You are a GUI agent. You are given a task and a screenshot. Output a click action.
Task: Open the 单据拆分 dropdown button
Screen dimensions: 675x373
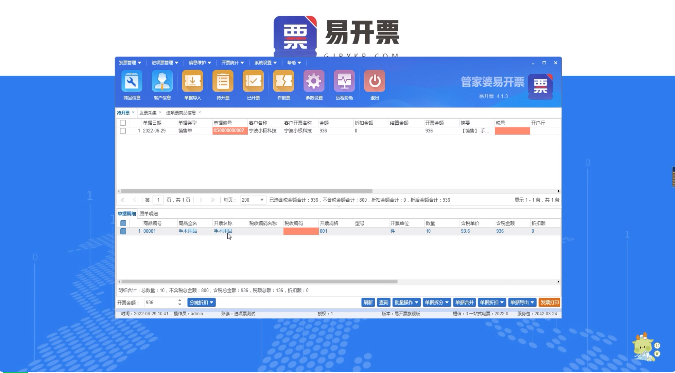[437, 302]
